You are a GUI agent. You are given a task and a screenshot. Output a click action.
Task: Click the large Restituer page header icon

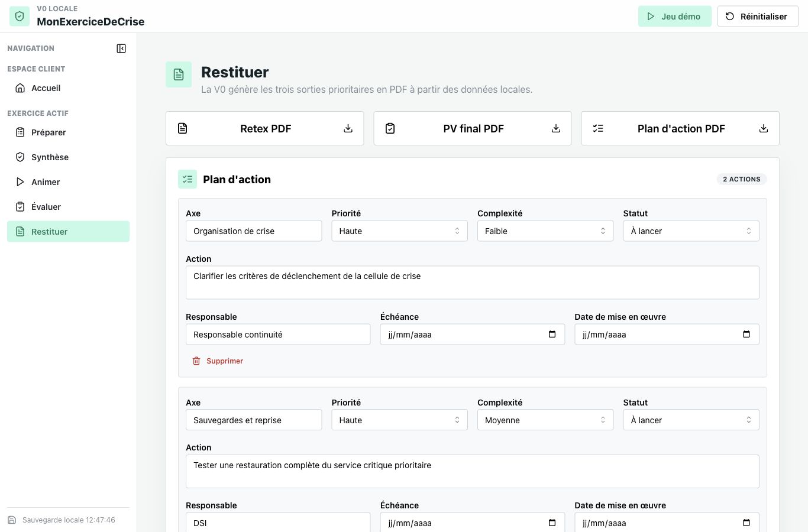point(179,74)
